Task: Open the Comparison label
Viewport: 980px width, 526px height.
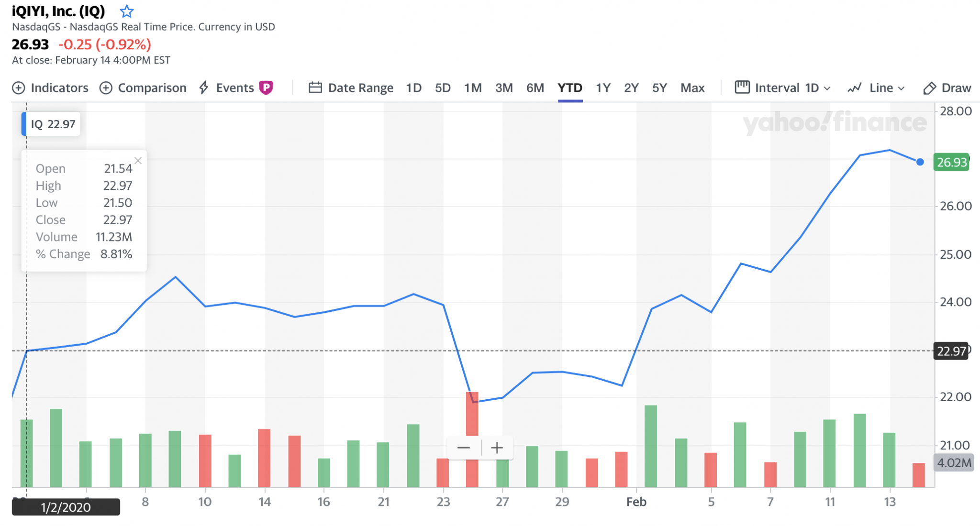Action: 152,88
